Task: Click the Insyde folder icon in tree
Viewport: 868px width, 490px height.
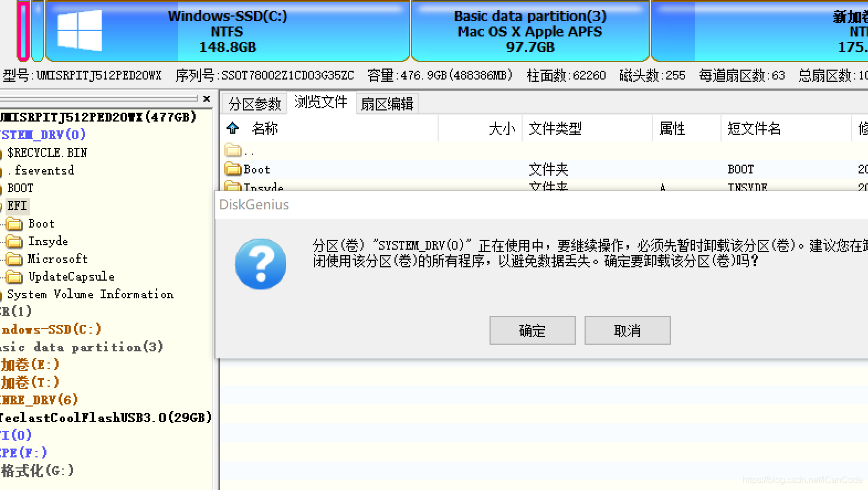Action: (x=14, y=241)
